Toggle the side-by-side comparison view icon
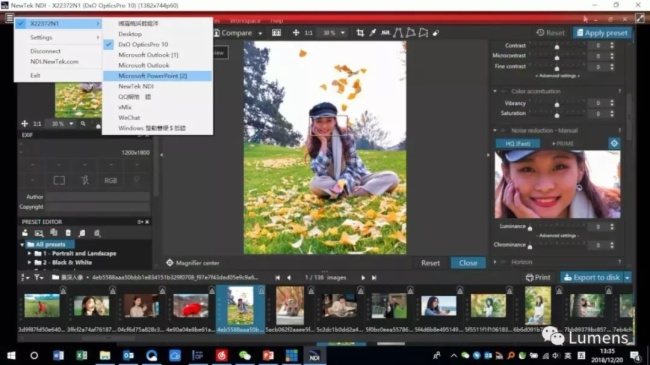Screen dimensions: 650x365 (x=276, y=33)
